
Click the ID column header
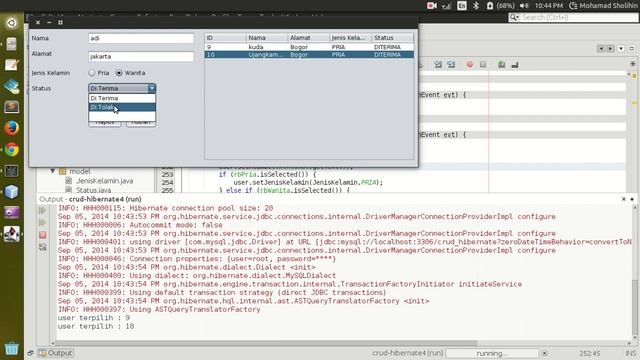tap(225, 38)
